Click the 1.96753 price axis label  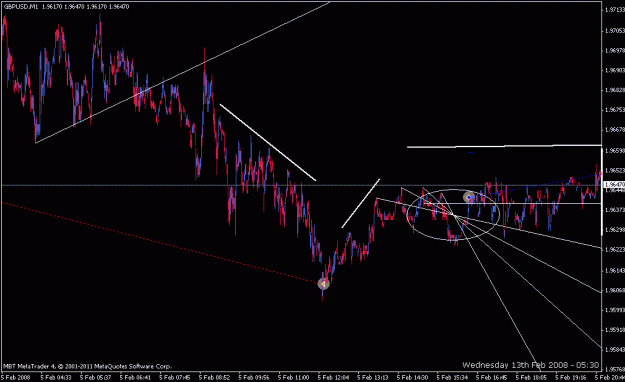[x=614, y=109]
